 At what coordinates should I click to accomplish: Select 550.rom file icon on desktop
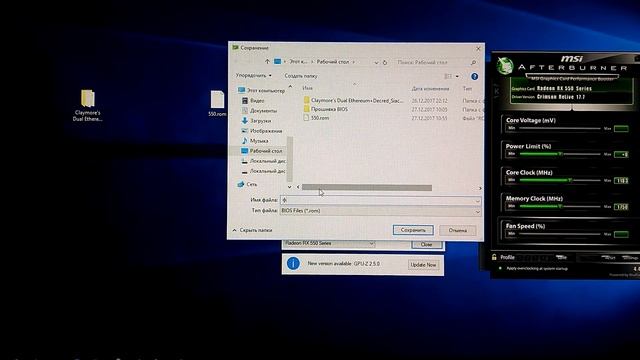click(x=217, y=104)
